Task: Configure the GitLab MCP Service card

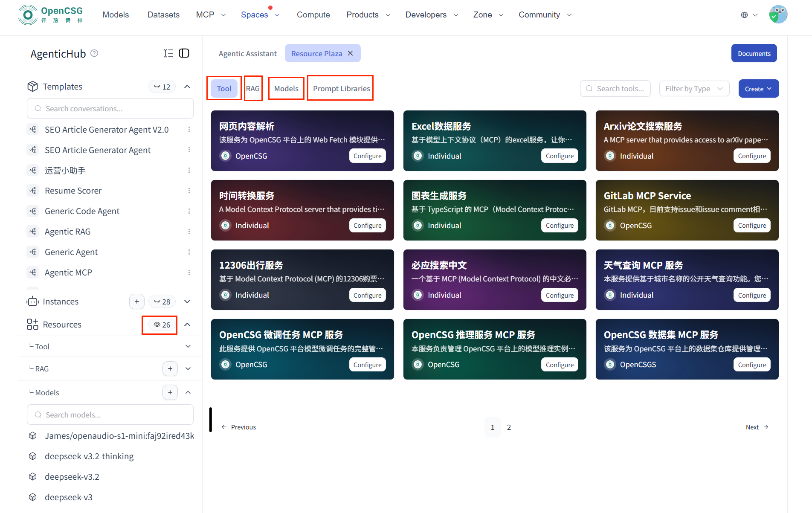Action: pos(751,226)
